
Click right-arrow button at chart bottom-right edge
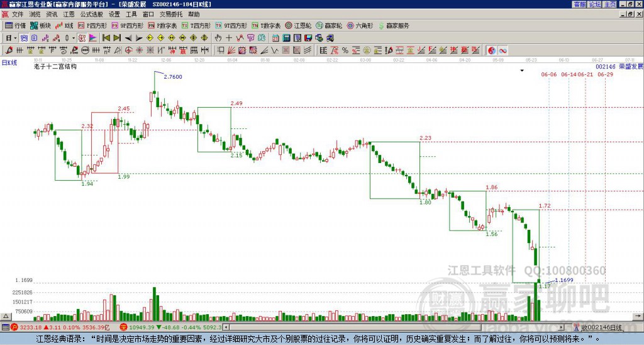[639, 316]
